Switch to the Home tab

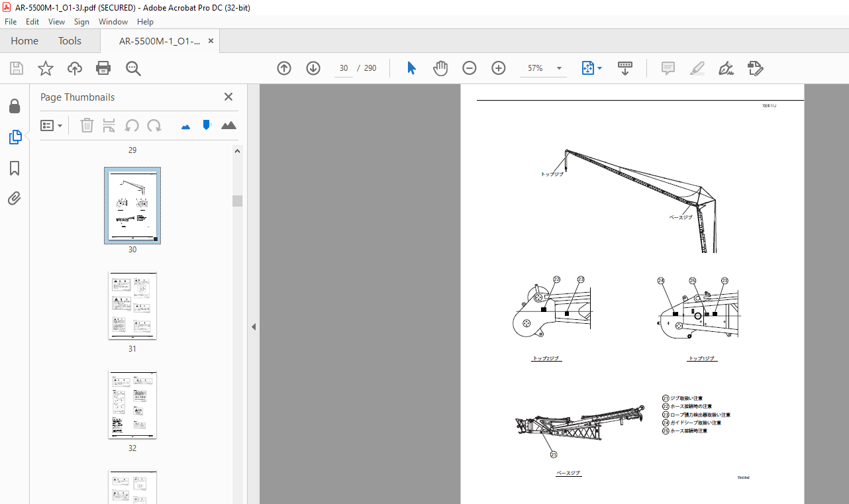tap(25, 40)
